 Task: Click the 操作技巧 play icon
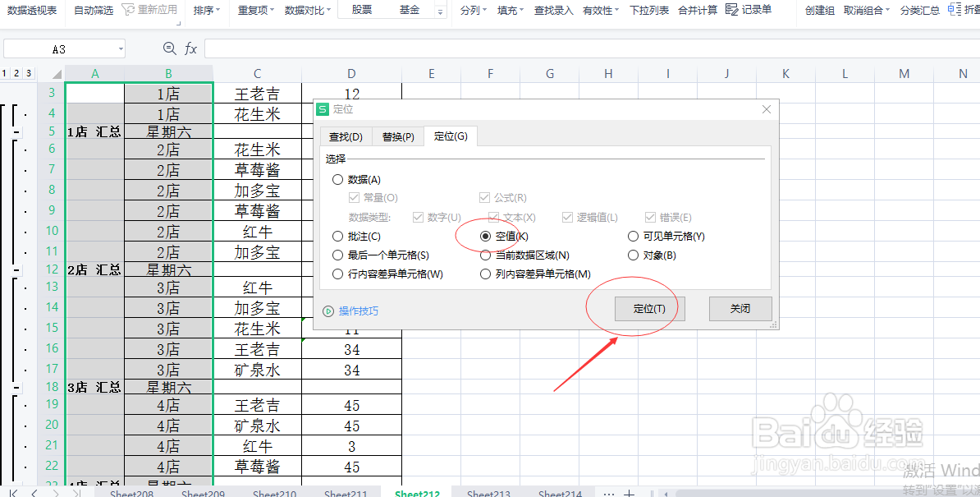[328, 311]
